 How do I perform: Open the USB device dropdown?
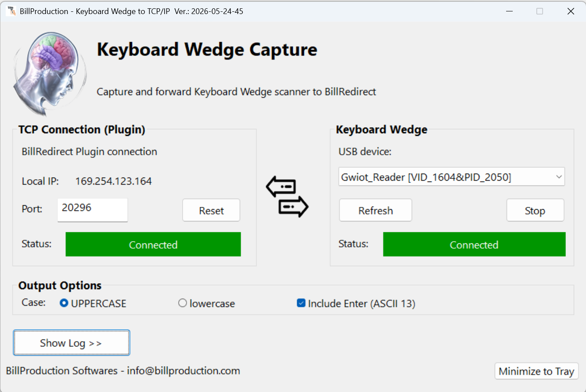452,177
